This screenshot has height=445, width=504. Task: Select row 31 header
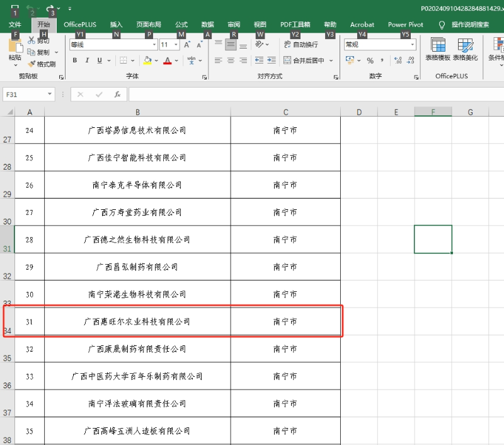click(x=7, y=240)
